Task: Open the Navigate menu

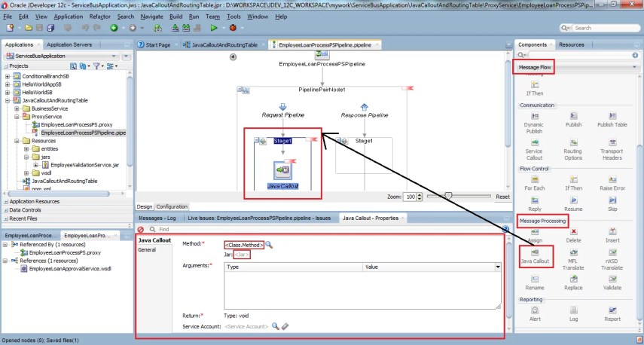Action: point(151,17)
